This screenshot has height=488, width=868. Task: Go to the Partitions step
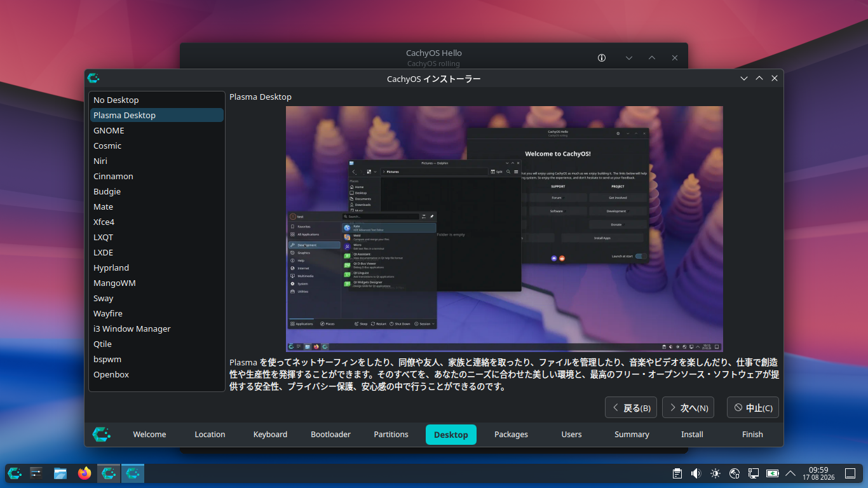point(391,435)
